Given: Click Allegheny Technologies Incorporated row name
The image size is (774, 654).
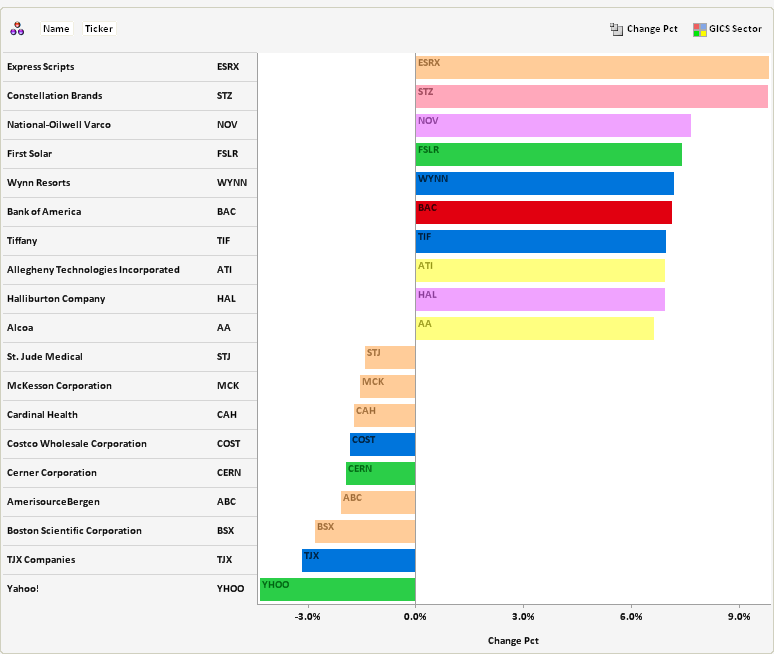Looking at the screenshot, I should [x=93, y=270].
